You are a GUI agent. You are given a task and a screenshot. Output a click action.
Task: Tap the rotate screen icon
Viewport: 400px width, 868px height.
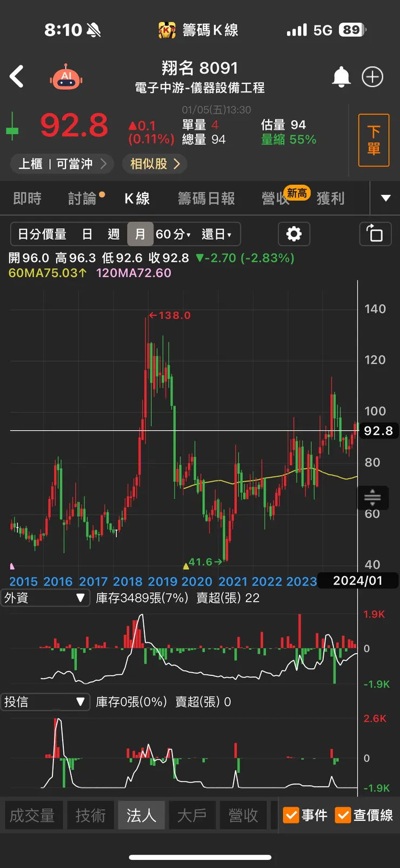(375, 234)
